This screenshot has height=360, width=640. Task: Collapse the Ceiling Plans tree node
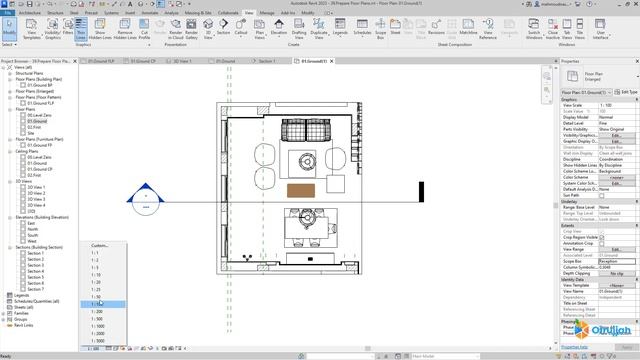(x=10, y=151)
